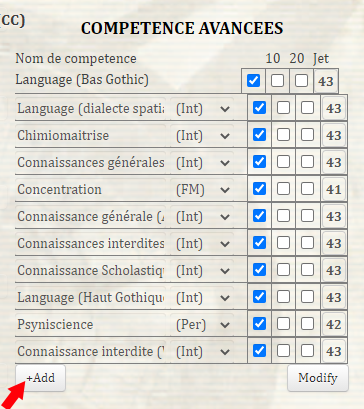This screenshot has width=364, height=409.
Task: Roll the 43 Jet for Language (Bas Gothic)
Action: pos(326,81)
